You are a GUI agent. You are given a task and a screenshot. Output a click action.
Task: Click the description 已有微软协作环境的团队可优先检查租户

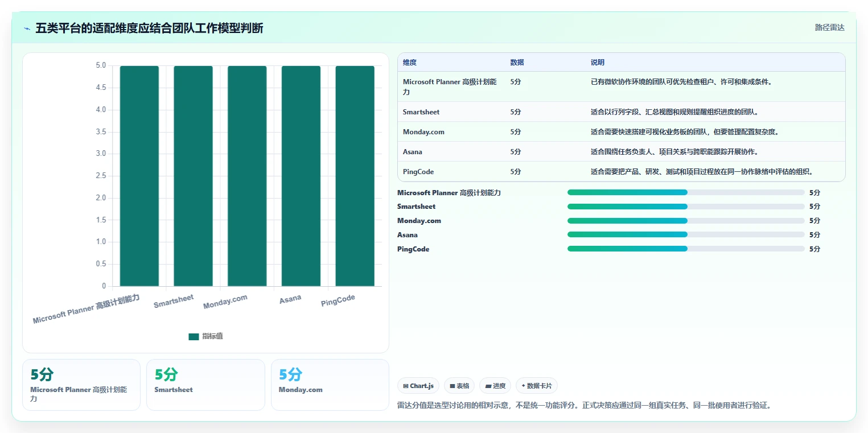681,82
